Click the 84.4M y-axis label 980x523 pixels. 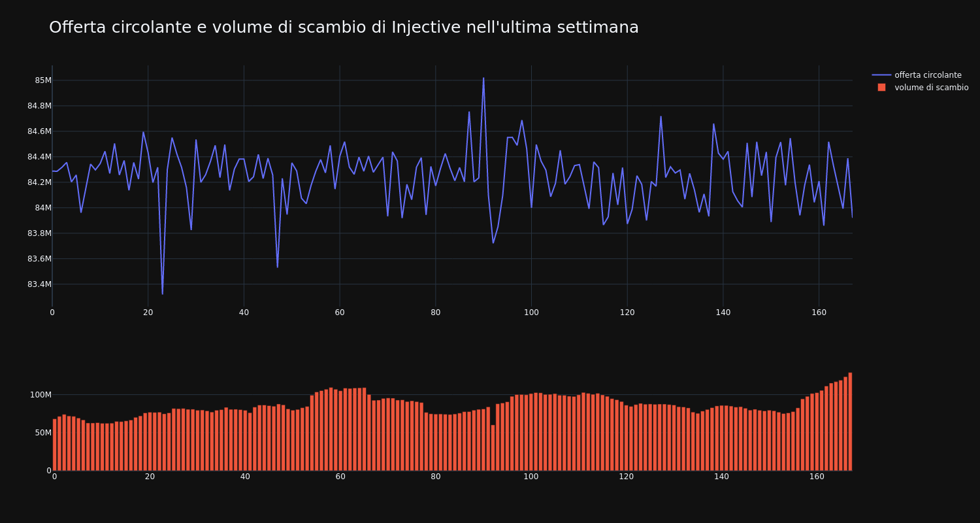coord(39,157)
